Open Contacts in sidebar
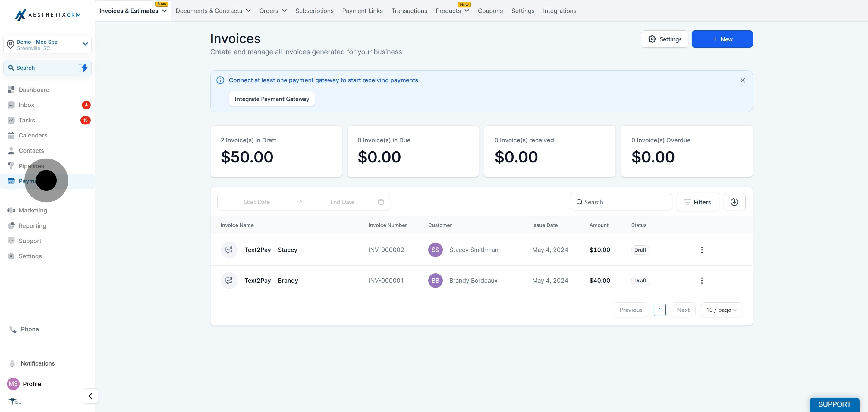868x412 pixels. pyautogui.click(x=31, y=151)
